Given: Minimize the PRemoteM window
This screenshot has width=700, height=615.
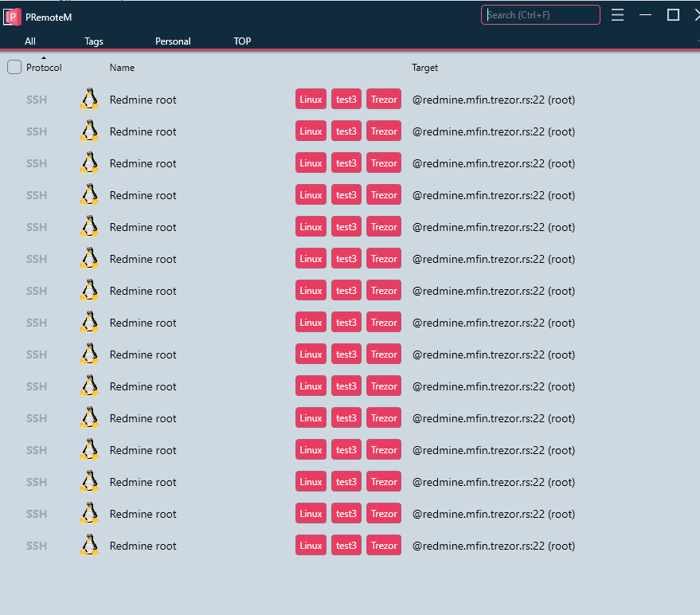Looking at the screenshot, I should (x=645, y=15).
